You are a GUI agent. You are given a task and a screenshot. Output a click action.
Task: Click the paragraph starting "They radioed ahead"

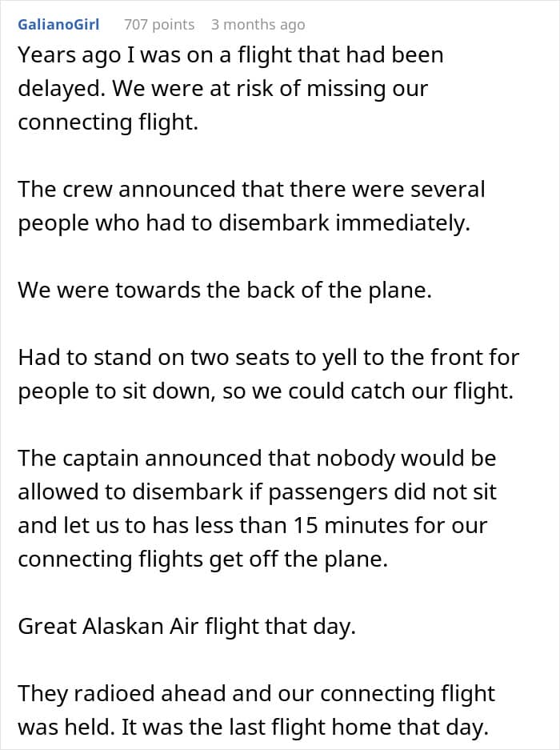coord(257,709)
